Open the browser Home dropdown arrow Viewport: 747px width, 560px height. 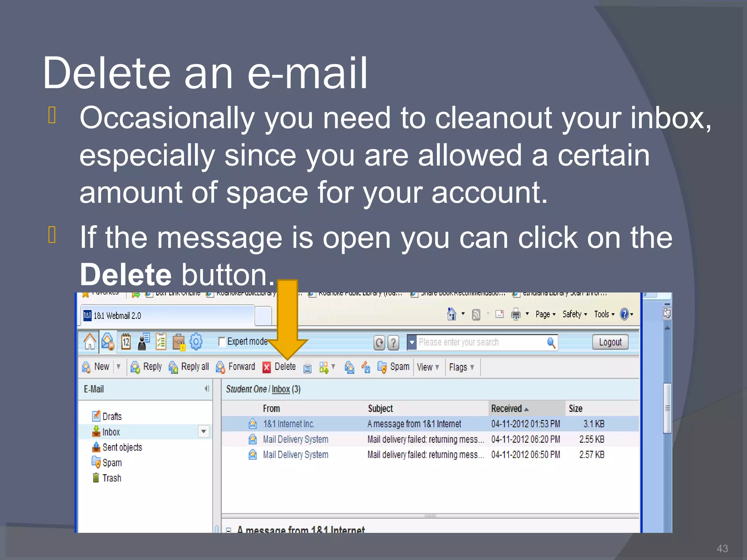click(463, 314)
